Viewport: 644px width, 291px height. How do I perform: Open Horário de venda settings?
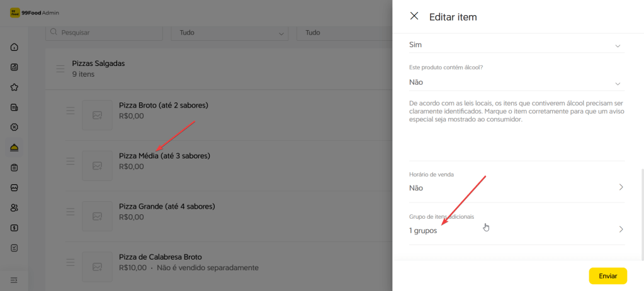pyautogui.click(x=516, y=187)
